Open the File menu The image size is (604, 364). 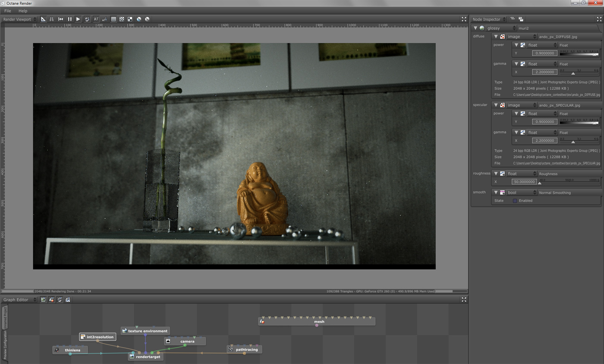(x=7, y=11)
